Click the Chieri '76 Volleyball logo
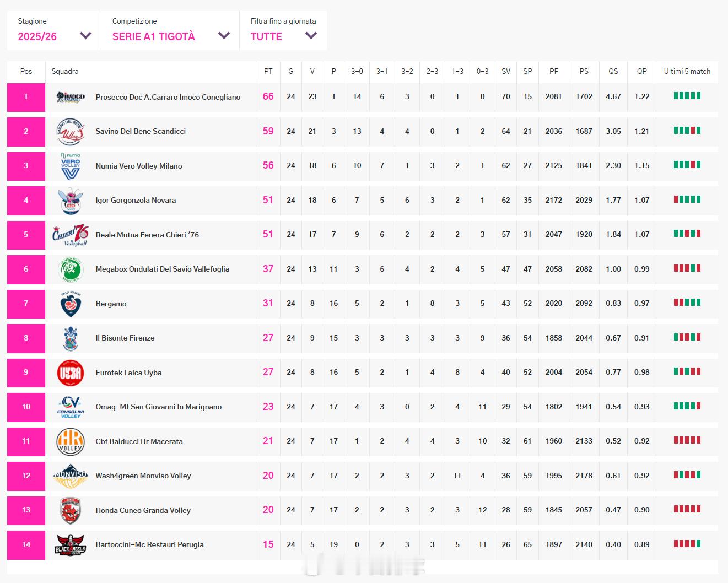728x583 pixels. pyautogui.click(x=70, y=235)
